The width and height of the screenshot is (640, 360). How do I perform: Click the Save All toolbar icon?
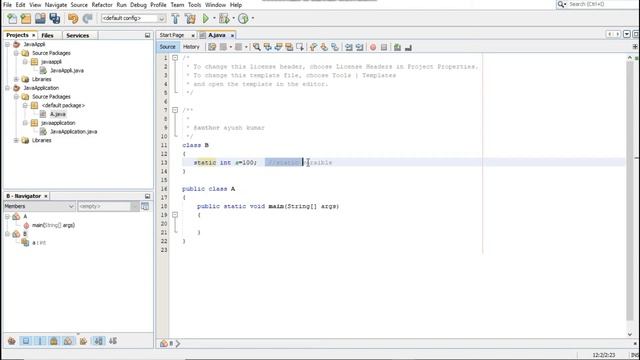[x=54, y=18]
